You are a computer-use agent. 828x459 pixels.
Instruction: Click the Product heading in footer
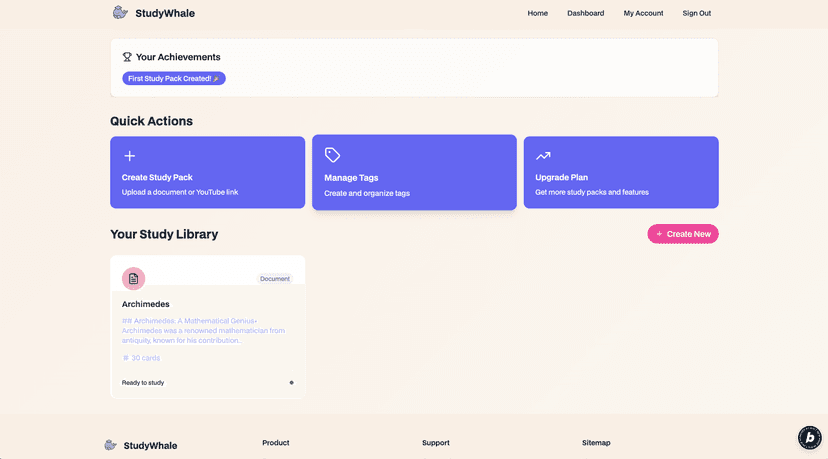point(276,443)
